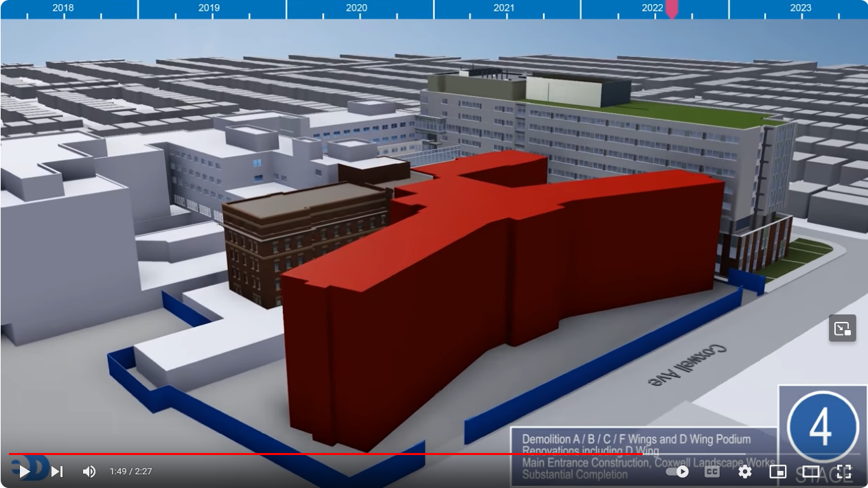This screenshot has height=488, width=868.
Task: Click the 2018 label on timeline
Action: point(62,8)
